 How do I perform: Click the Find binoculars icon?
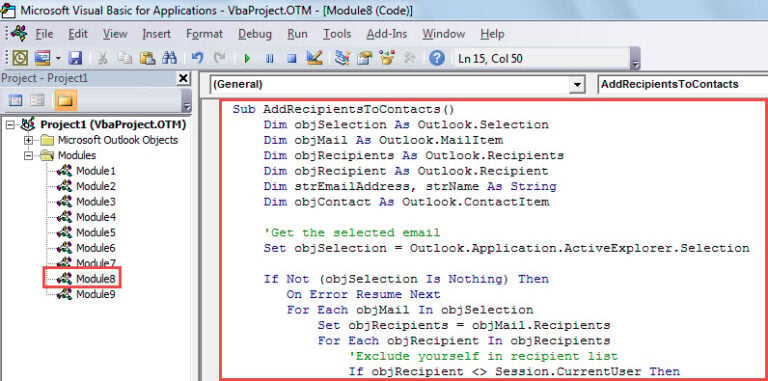click(x=169, y=59)
